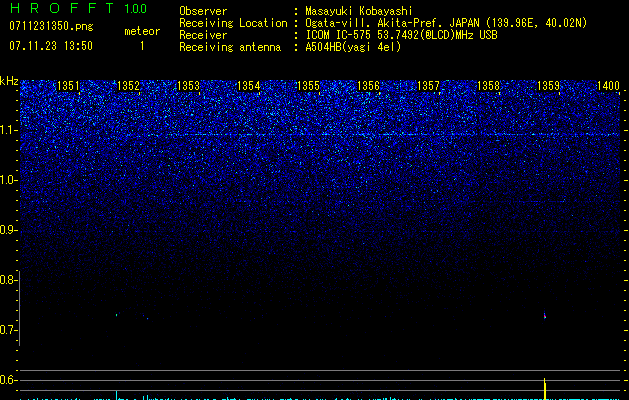The image size is (629, 400).
Task: Click the Receiving antenna label
Action: click(230, 47)
